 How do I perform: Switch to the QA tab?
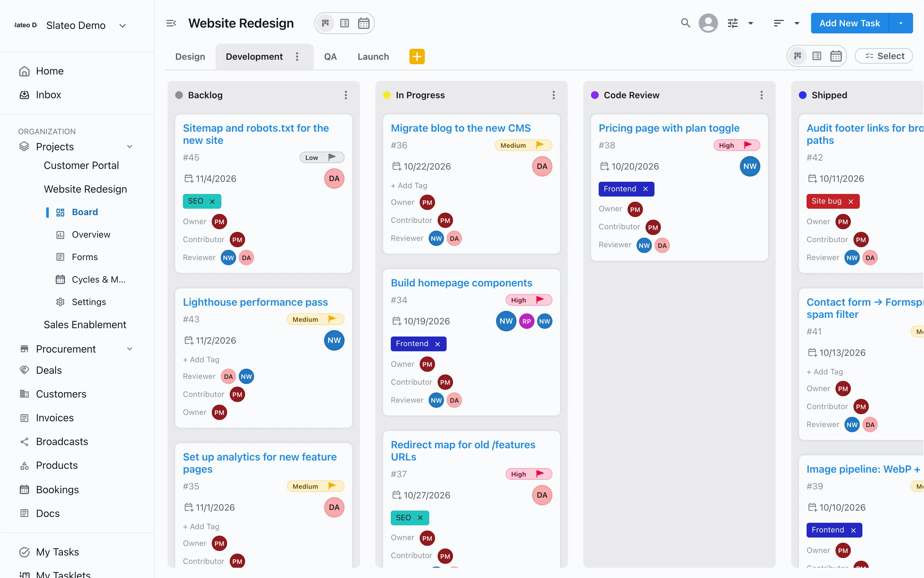coord(330,57)
